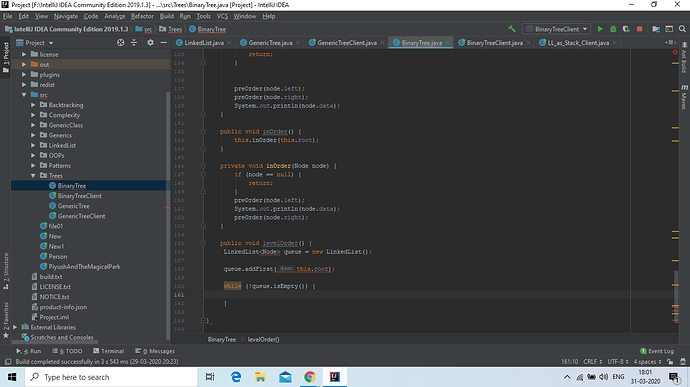Change CRLF line separator in status bar
The height and width of the screenshot is (387, 690).
click(592, 361)
